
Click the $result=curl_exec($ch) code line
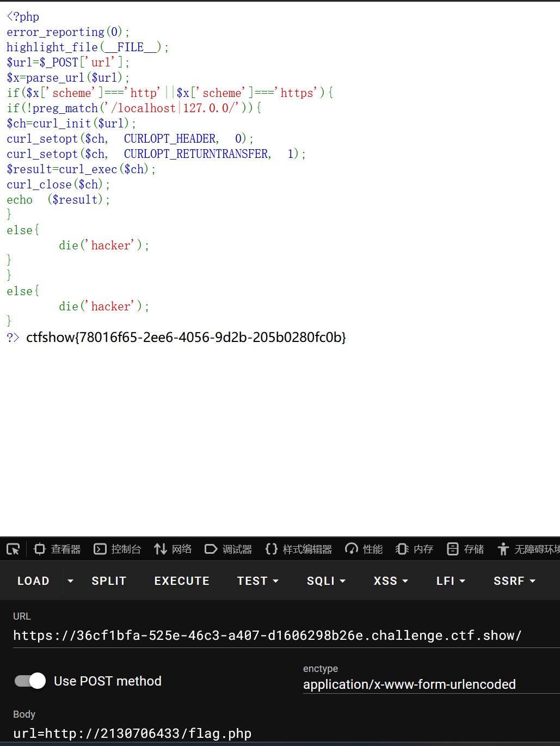(x=81, y=169)
